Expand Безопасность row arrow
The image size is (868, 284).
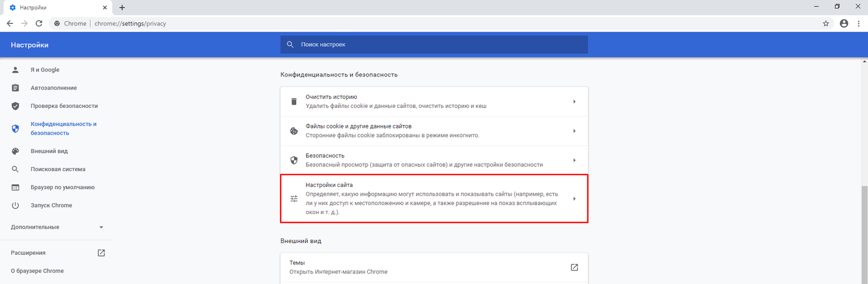point(574,160)
